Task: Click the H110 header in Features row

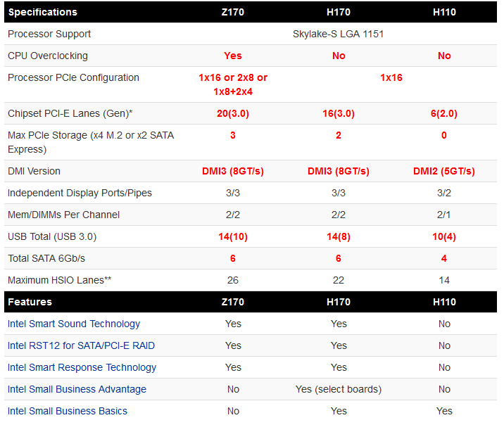Action: coord(444,302)
